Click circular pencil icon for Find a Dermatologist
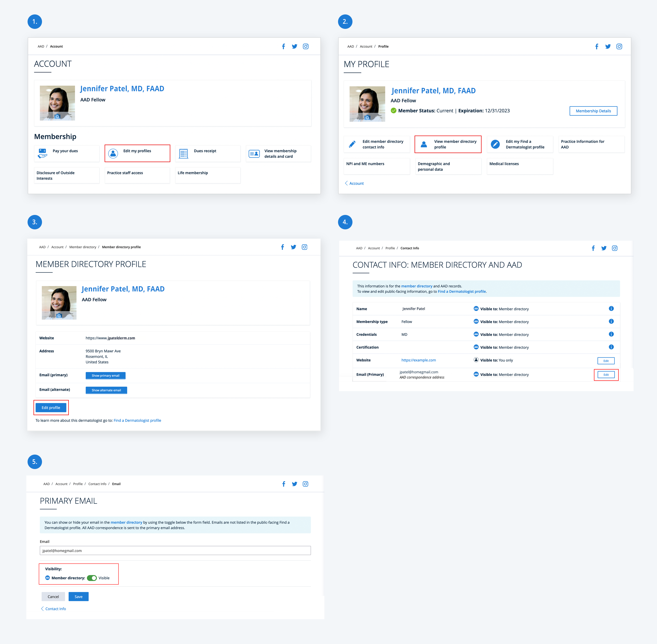 click(495, 144)
